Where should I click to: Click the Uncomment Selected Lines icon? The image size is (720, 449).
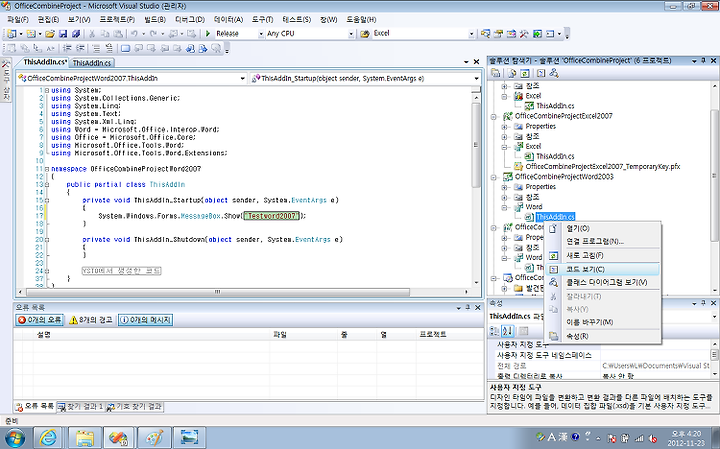click(109, 48)
